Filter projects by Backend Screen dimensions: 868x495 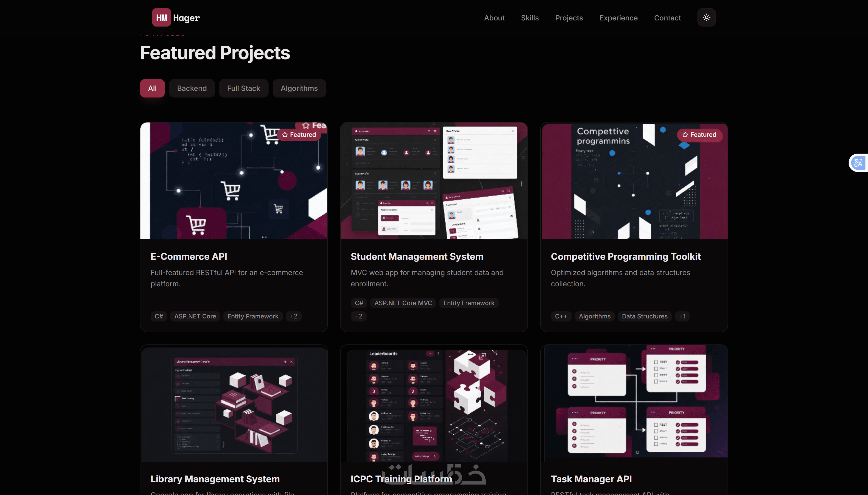(192, 88)
